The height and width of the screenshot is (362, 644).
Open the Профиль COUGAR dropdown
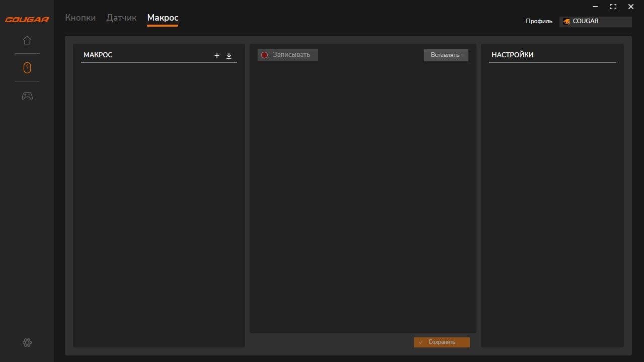[595, 21]
